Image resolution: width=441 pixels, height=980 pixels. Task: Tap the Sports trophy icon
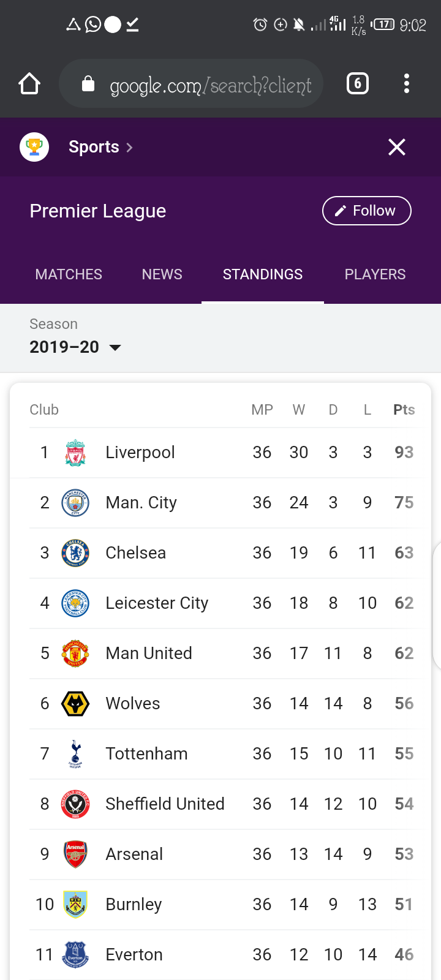[x=34, y=147]
